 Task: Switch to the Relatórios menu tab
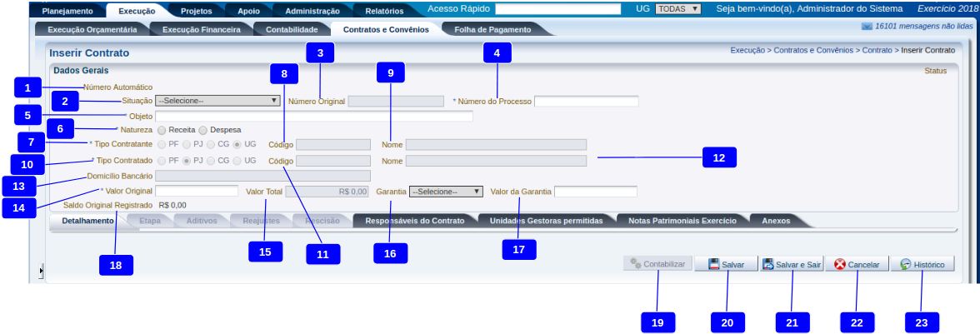383,12
